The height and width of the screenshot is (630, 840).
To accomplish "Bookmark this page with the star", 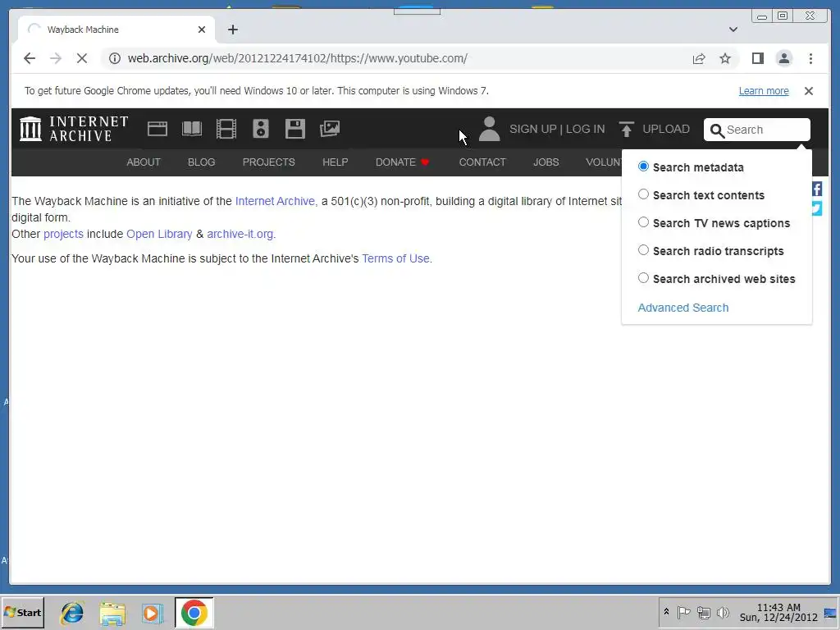I will click(725, 58).
